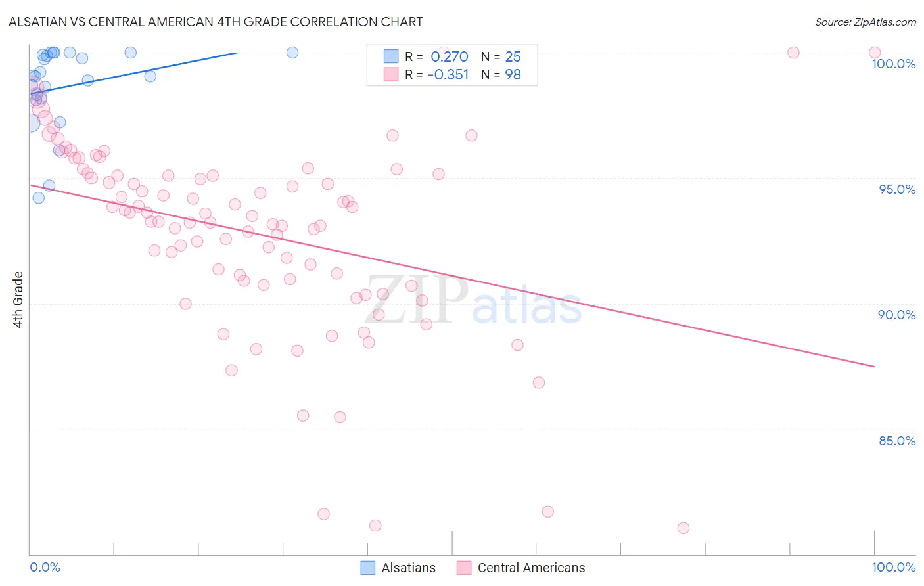
Task: Click the 4th Grade y-axis label
Action: tap(18, 300)
